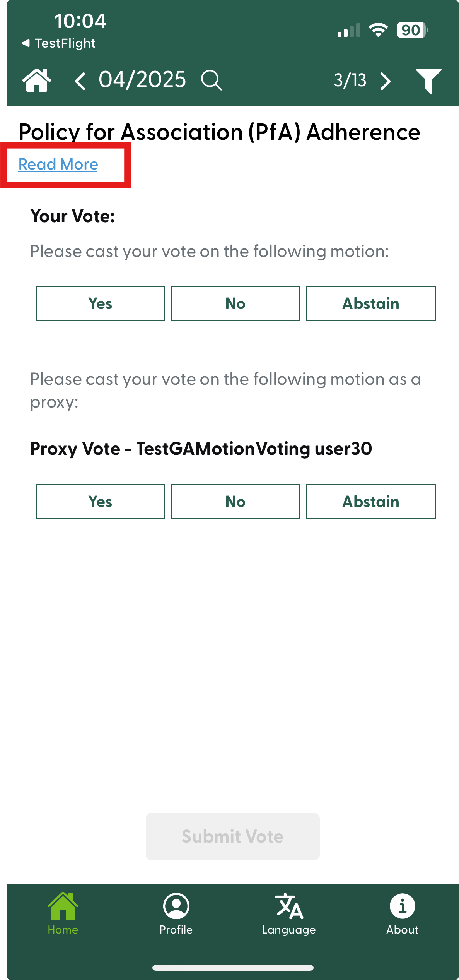Choose Abstain for the proxy vote
459x980 pixels.
371,502
